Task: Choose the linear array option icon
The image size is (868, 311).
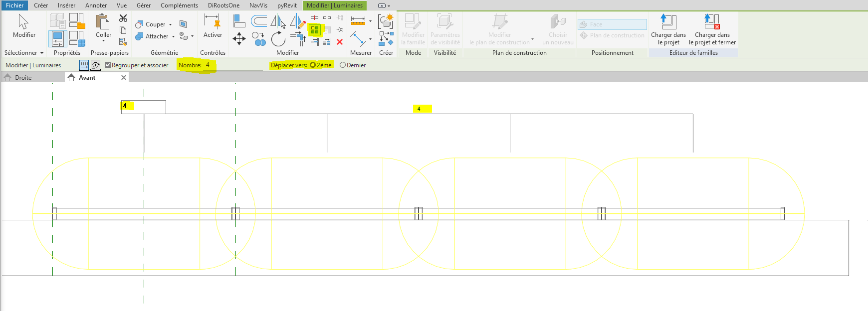Action: click(84, 65)
